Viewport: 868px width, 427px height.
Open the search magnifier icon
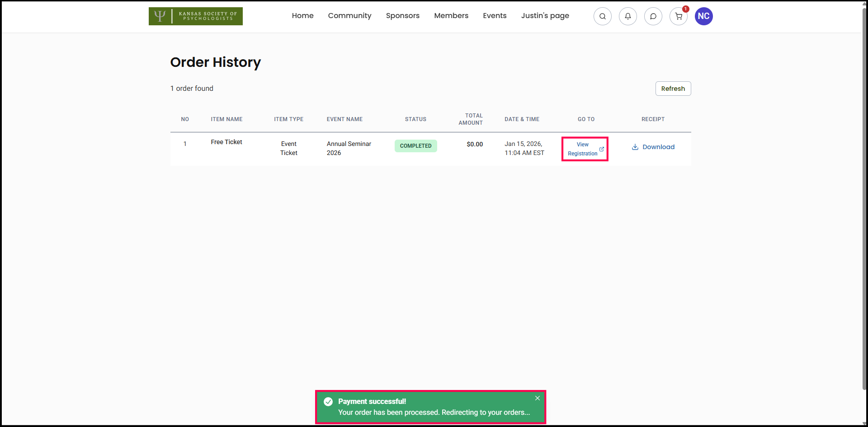coord(602,16)
